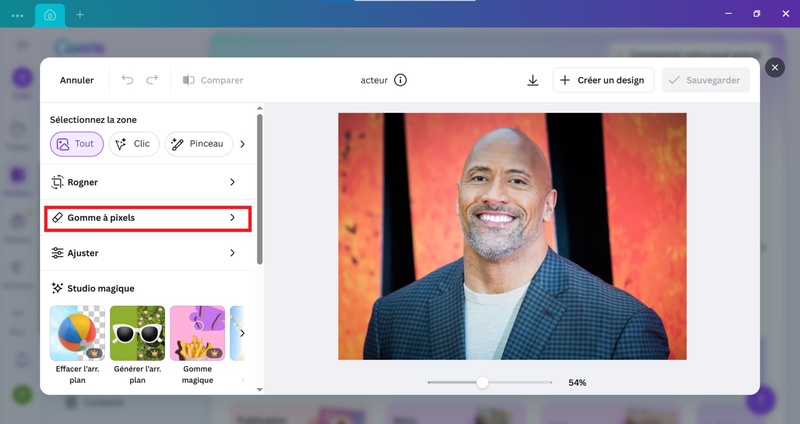The width and height of the screenshot is (800, 424).
Task: Click the Gomme magique thumbnail
Action: tap(197, 333)
